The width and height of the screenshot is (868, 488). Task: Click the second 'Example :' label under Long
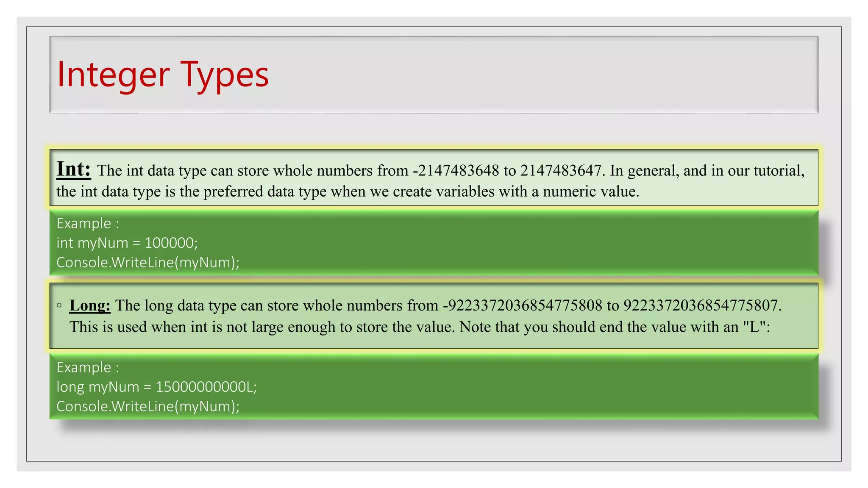coord(88,367)
